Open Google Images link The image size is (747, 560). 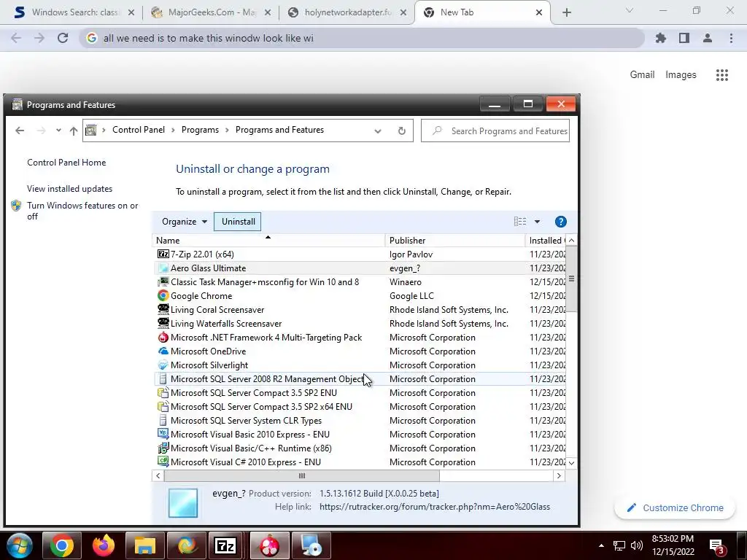tap(681, 75)
